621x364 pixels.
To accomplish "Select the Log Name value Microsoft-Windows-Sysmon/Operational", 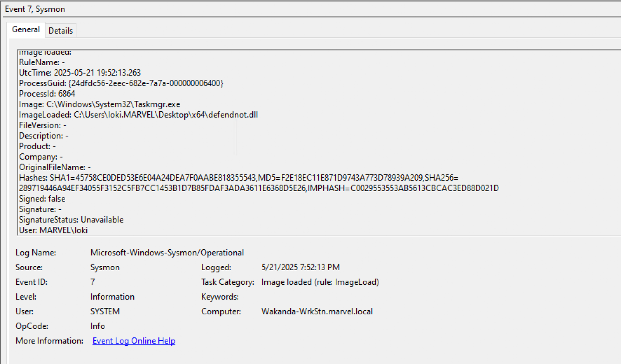I will 167,253.
